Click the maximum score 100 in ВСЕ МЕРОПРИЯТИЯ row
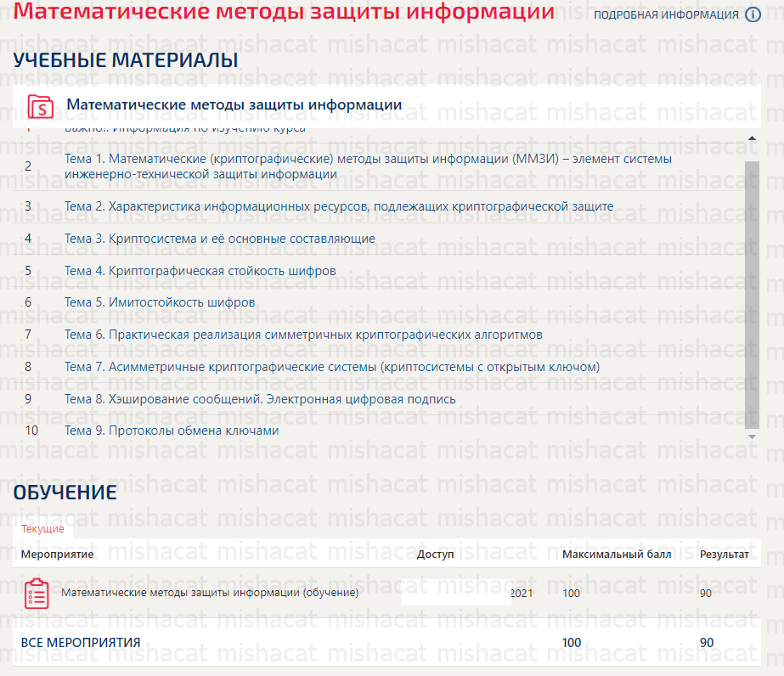Viewport: 784px width, 676px height. pyautogui.click(x=572, y=643)
